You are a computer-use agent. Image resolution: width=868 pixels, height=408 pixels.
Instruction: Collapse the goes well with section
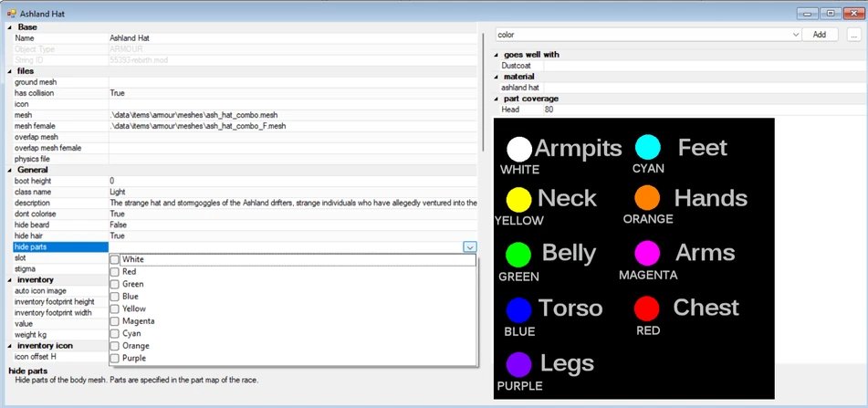496,55
